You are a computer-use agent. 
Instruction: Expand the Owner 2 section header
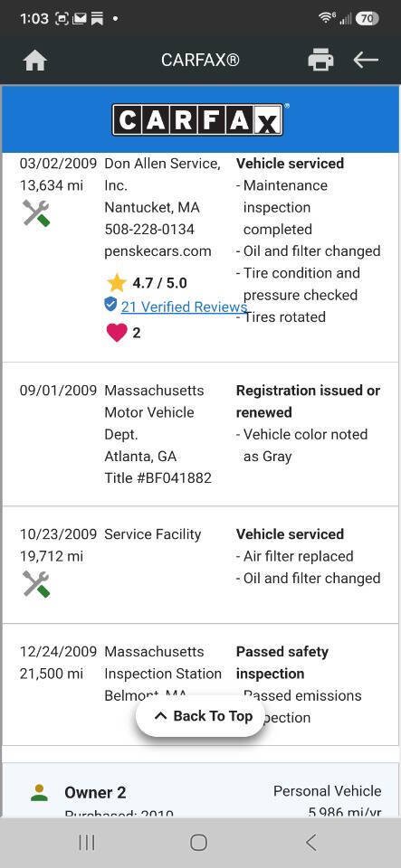click(x=201, y=790)
